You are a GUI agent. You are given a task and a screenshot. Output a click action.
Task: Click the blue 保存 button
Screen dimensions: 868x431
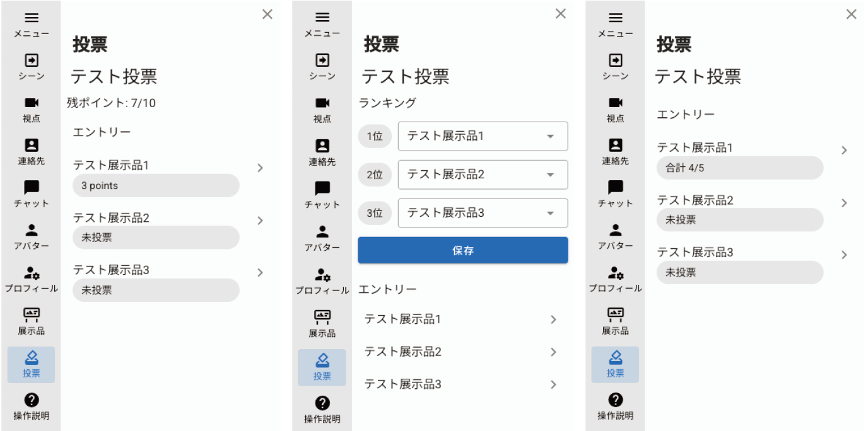coord(462,250)
